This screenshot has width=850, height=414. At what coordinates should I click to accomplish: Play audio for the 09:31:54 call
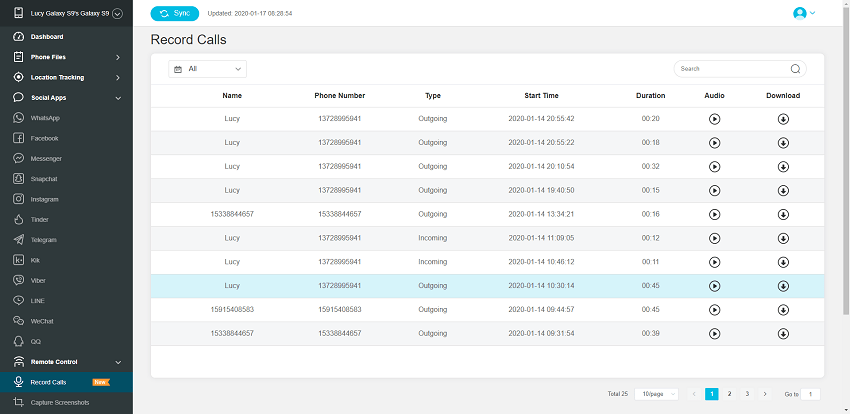(x=714, y=334)
